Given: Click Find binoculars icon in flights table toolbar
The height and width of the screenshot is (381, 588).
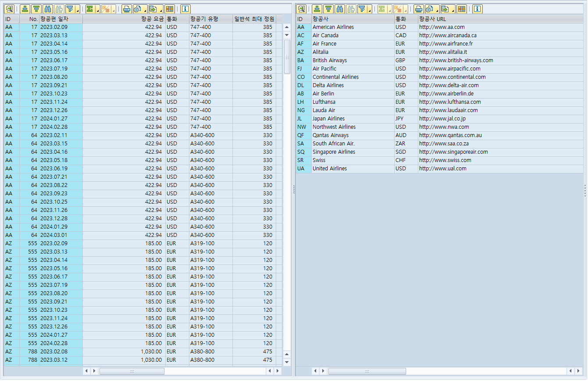Looking at the screenshot, I should pyautogui.click(x=48, y=9).
